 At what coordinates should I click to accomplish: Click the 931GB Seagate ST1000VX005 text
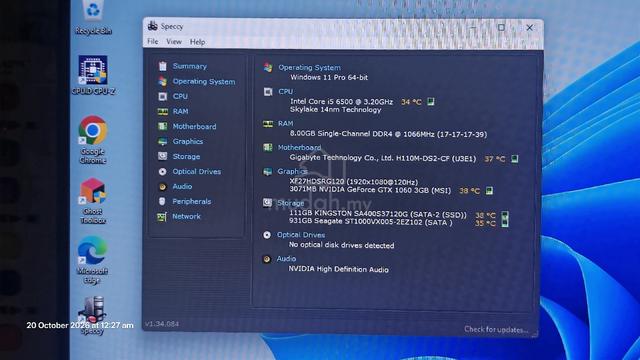coord(370,222)
